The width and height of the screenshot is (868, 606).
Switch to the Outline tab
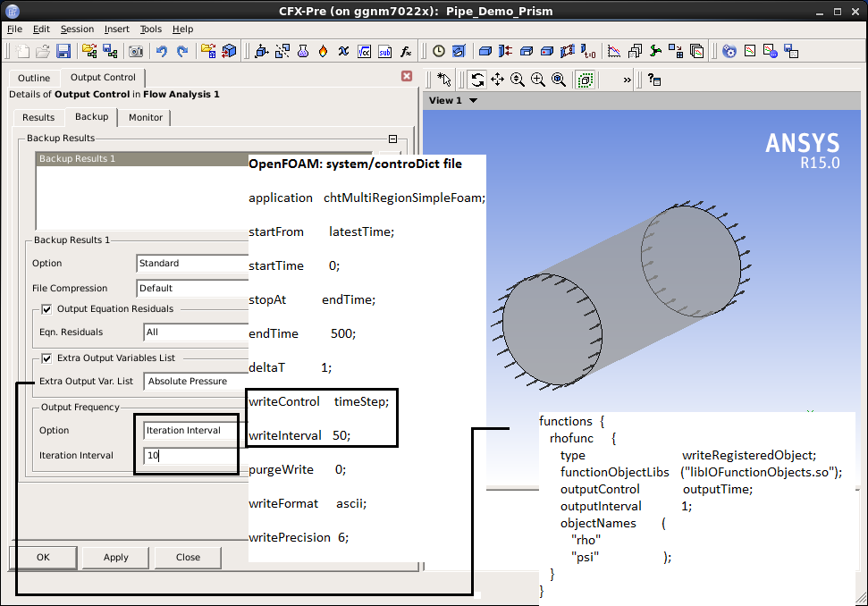(x=34, y=78)
